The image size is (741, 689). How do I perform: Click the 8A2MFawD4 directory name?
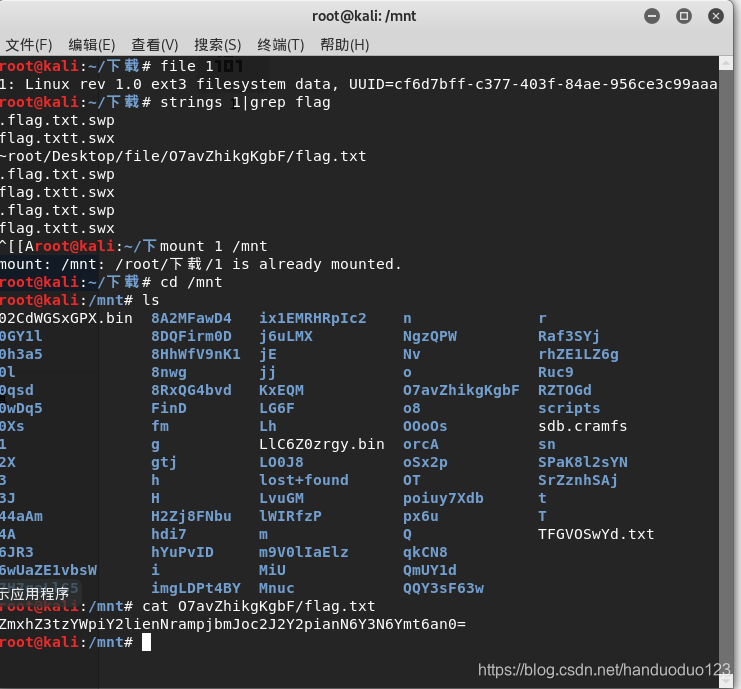191,319
